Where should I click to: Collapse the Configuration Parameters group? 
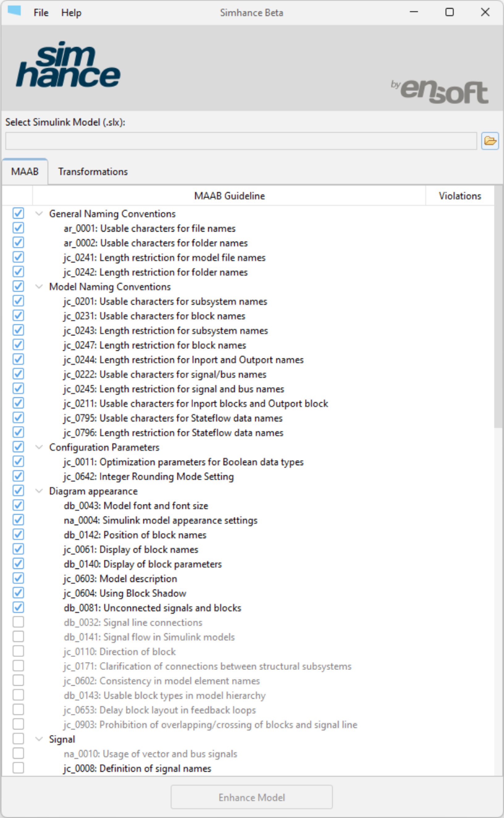pyautogui.click(x=39, y=447)
